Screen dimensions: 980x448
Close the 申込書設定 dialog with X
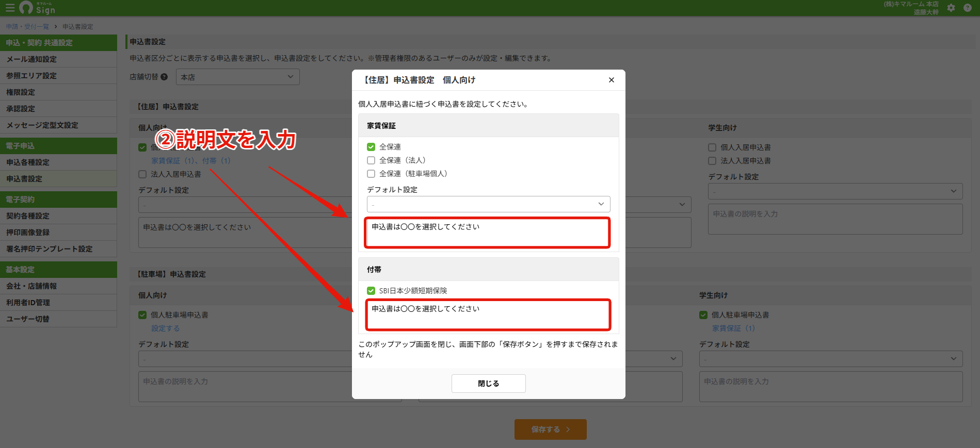click(x=612, y=80)
